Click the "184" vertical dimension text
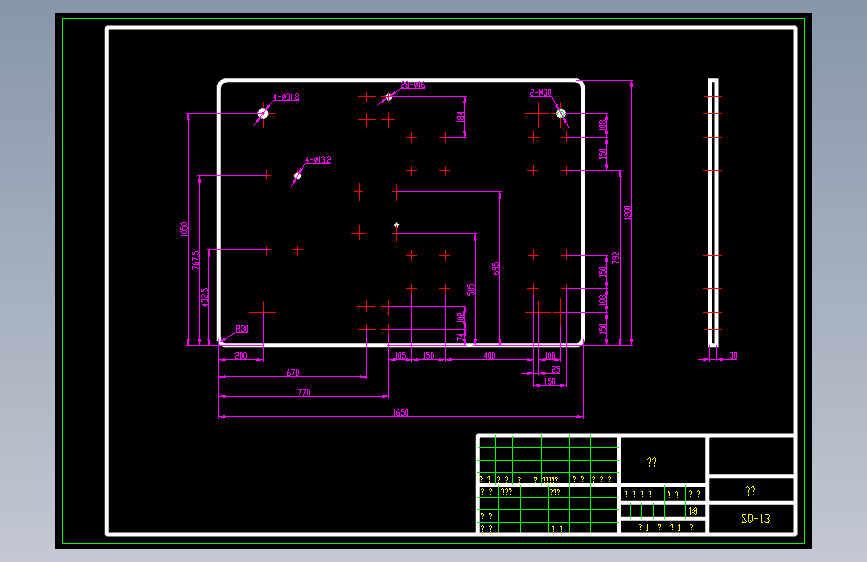This screenshot has height=562, width=867. 460,117
